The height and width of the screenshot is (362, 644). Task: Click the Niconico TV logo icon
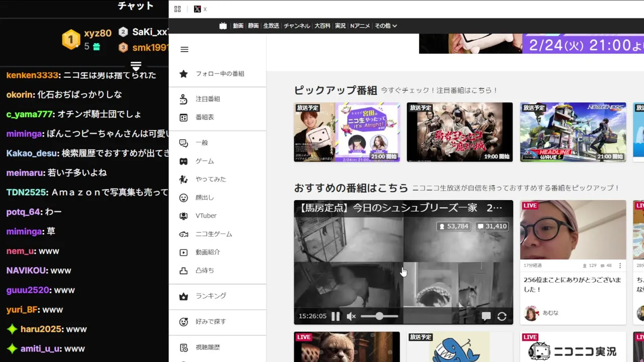[x=223, y=26]
